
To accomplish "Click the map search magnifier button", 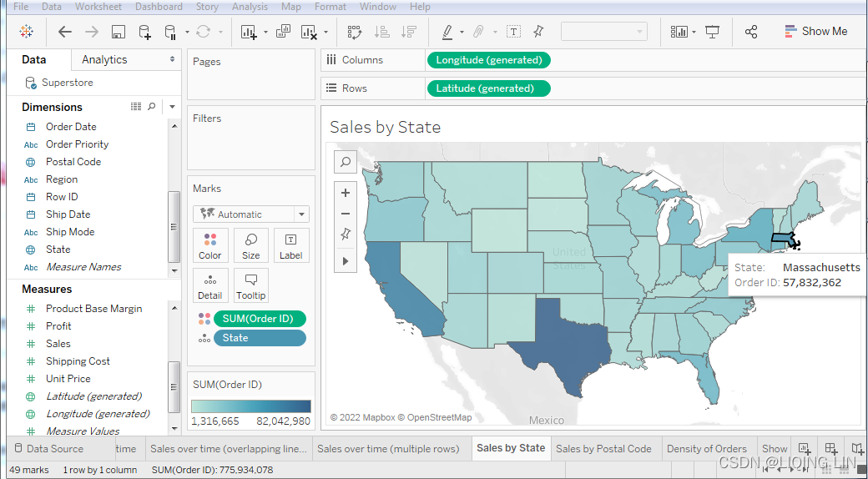I will coord(346,162).
